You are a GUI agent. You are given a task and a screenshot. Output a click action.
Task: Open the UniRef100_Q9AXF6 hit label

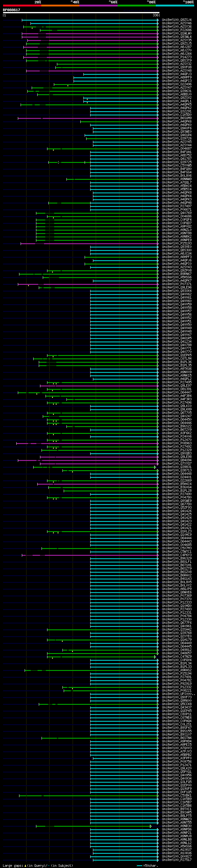pos(177,128)
